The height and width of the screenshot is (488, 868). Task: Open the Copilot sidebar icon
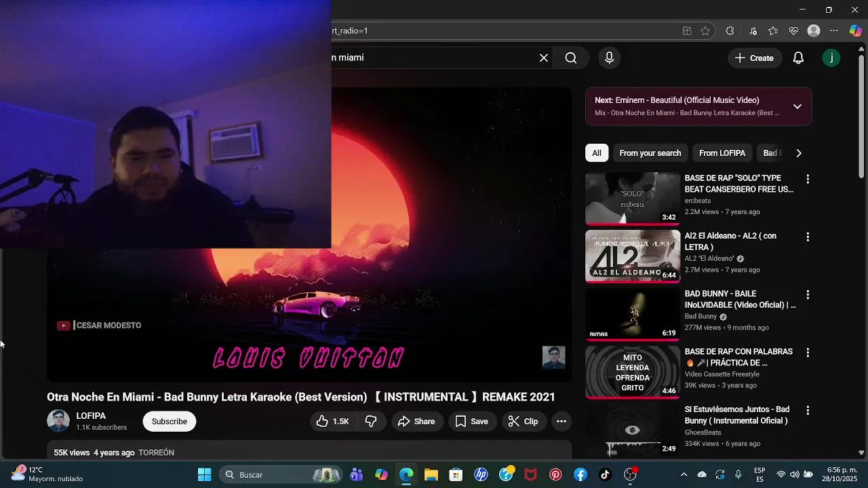pos(855,30)
